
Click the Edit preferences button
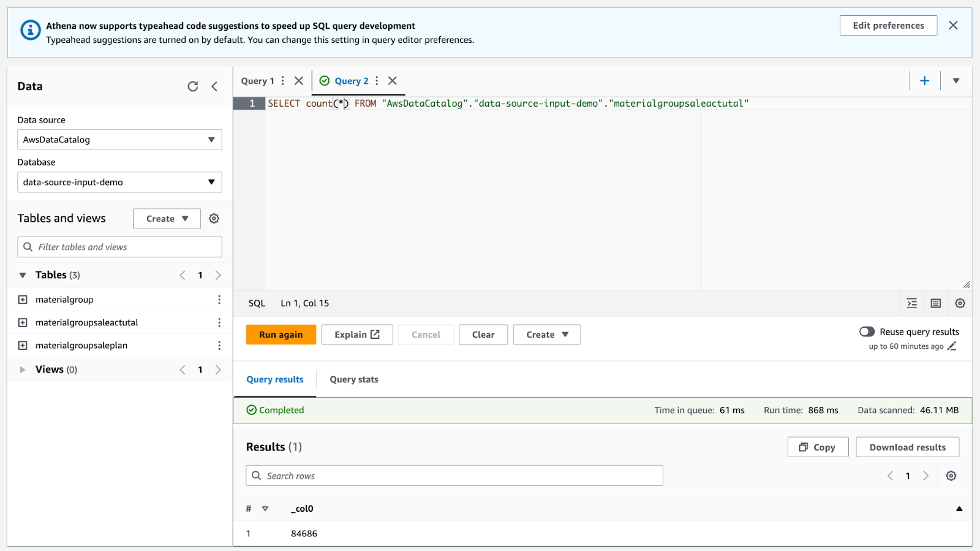pos(888,26)
